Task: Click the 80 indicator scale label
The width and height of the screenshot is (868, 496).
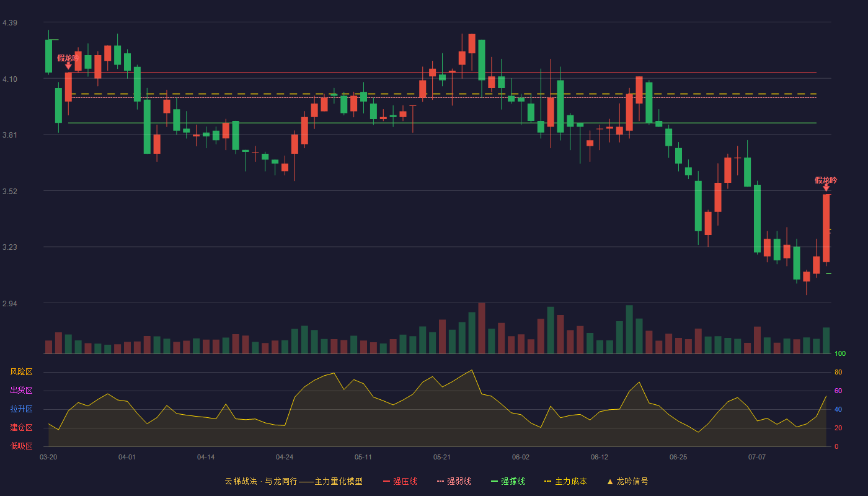Action: point(838,372)
